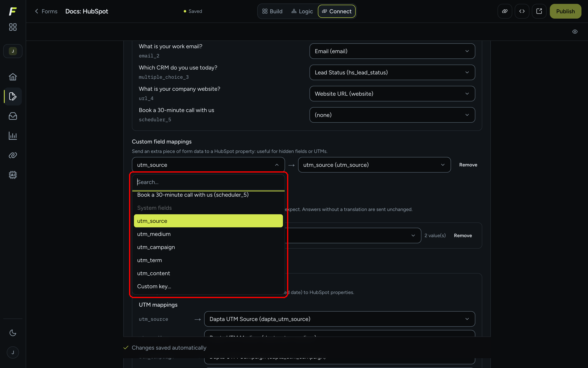Choose utm_term from the list
588x368 pixels.
(208, 260)
